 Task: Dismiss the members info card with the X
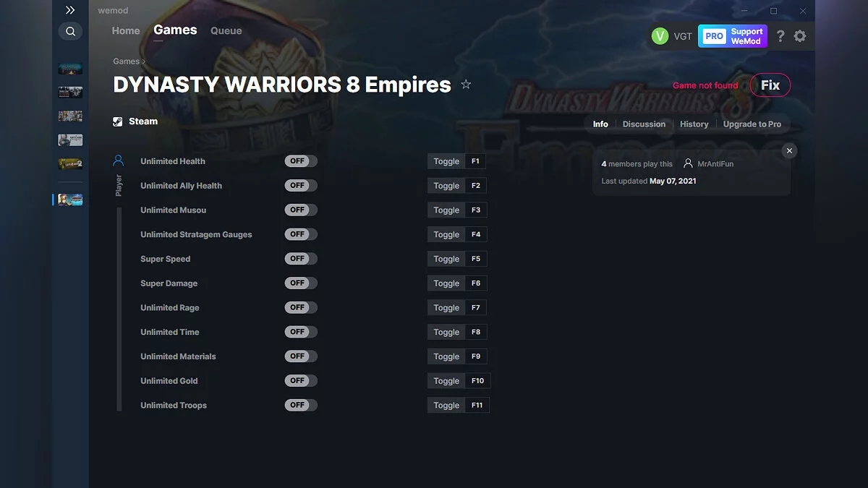click(789, 150)
